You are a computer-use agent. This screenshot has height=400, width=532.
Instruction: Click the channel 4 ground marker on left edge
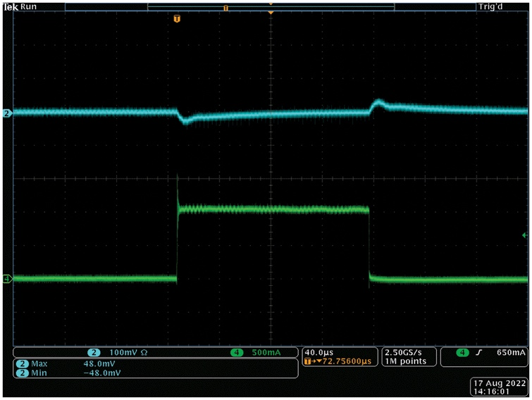tap(7, 279)
